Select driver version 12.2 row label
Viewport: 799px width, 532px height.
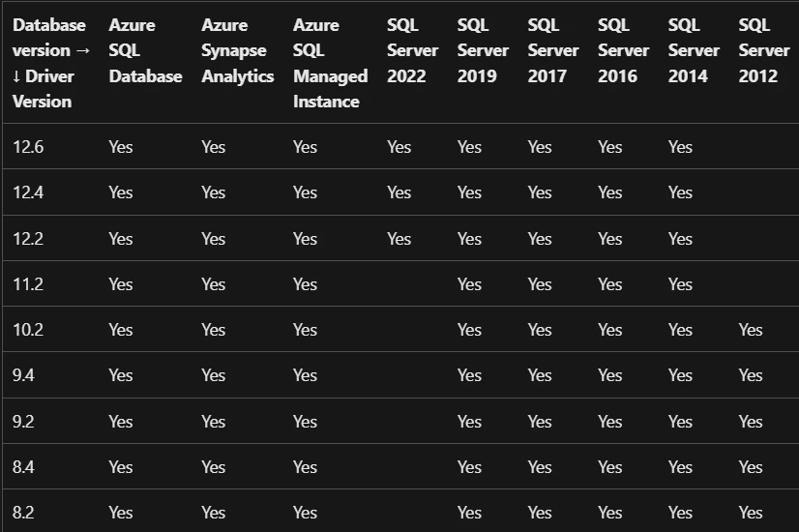pos(28,239)
